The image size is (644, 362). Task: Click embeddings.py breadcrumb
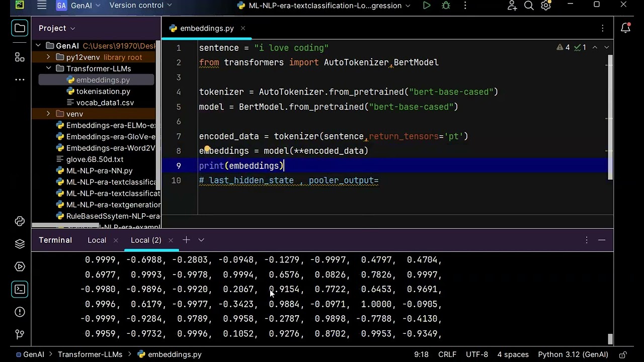pos(170,354)
